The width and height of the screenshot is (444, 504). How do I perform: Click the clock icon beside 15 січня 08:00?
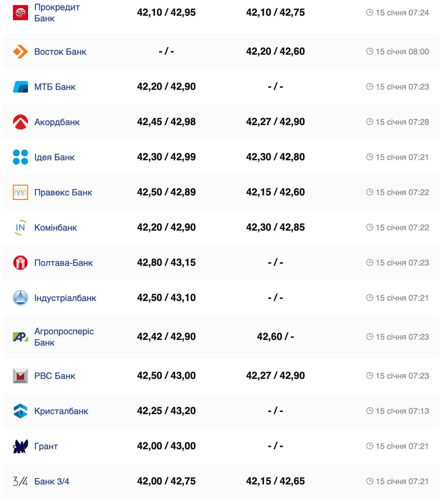pos(370,51)
